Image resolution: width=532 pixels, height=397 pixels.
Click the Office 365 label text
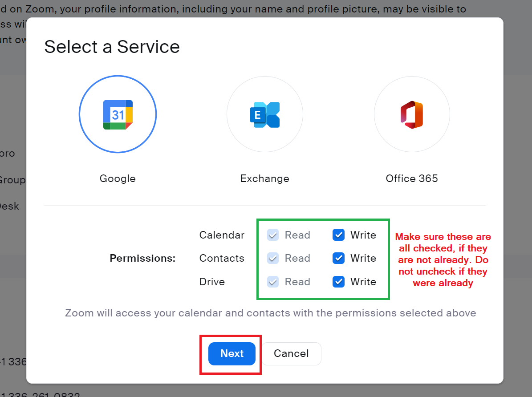[412, 178]
